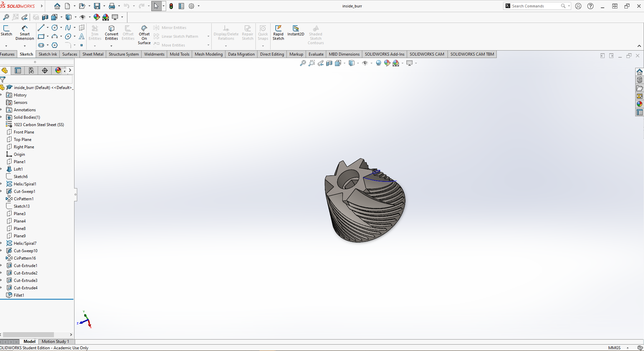Viewport: 644px width, 351px height.
Task: Create a new document with New icon
Action: click(x=67, y=6)
